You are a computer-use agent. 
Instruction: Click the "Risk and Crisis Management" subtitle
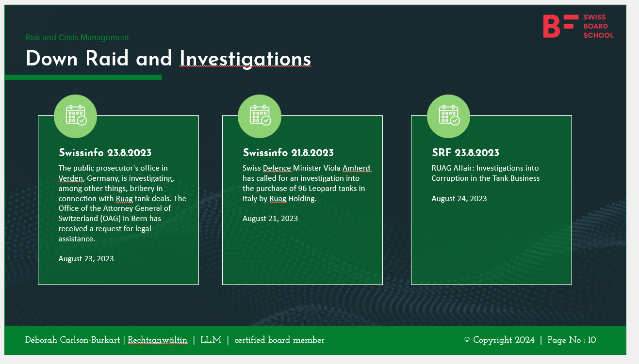[77, 37]
